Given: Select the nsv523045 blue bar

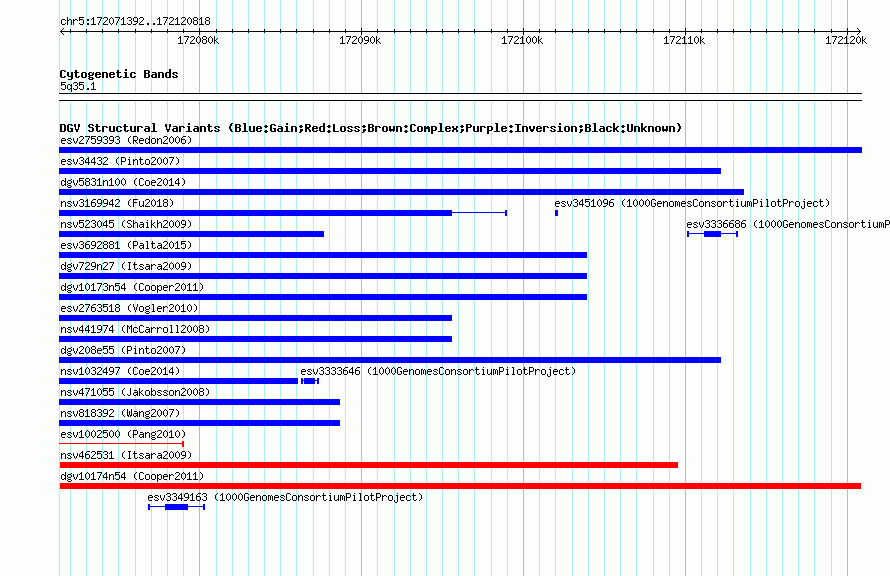Looking at the screenshot, I should coord(191,234).
